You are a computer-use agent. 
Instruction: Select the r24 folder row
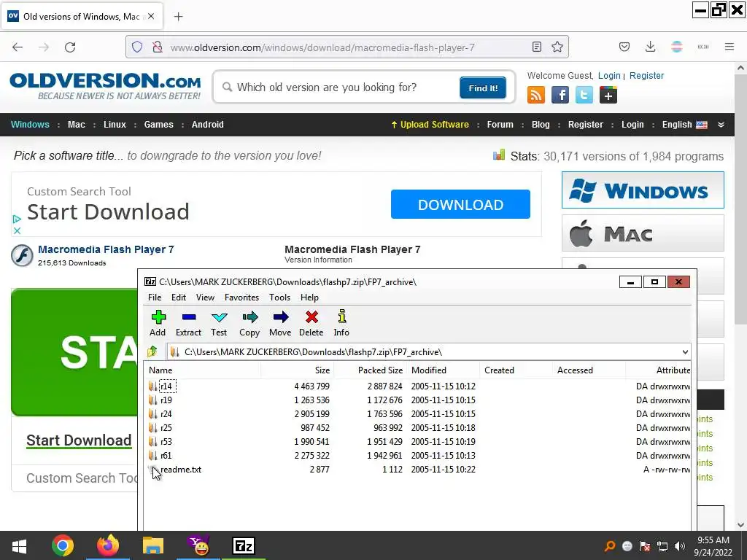tap(417, 414)
